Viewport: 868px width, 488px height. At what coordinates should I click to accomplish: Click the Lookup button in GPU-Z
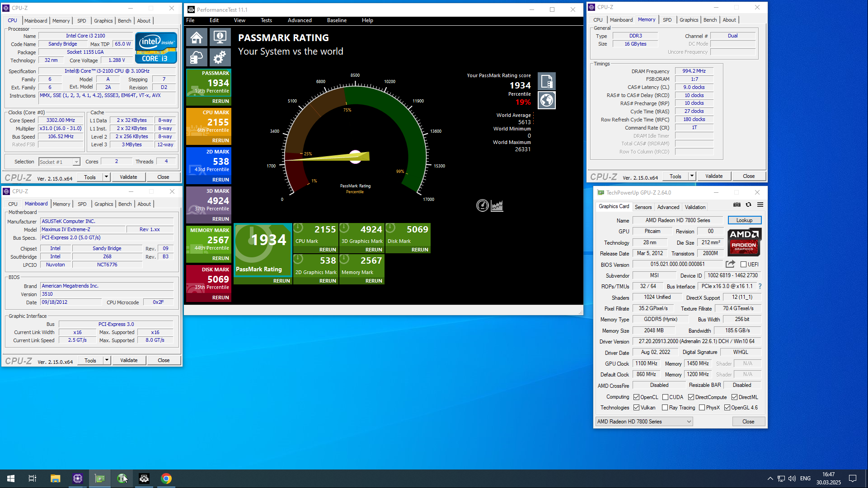point(744,220)
